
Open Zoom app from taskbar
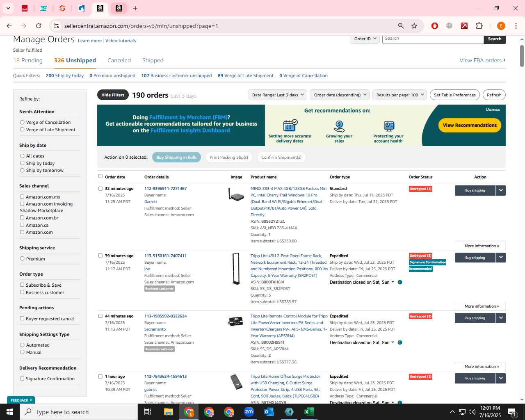[249, 412]
